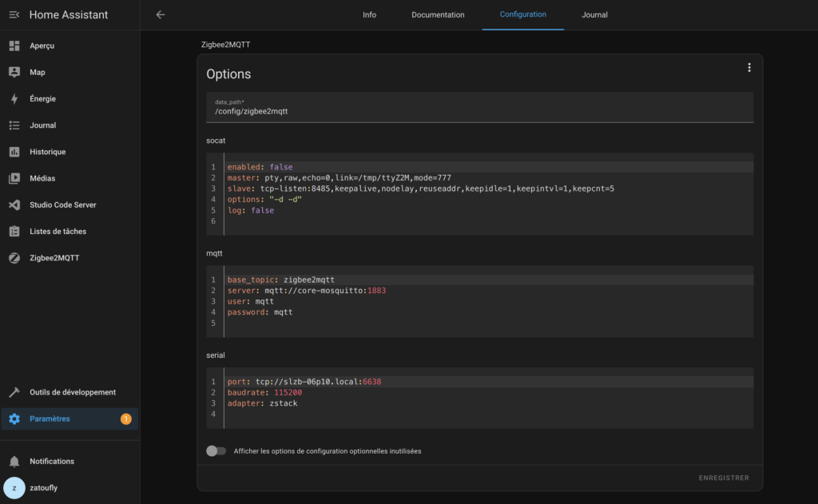Go back with the arrow icon
The width and height of the screenshot is (818, 504).
[x=160, y=14]
